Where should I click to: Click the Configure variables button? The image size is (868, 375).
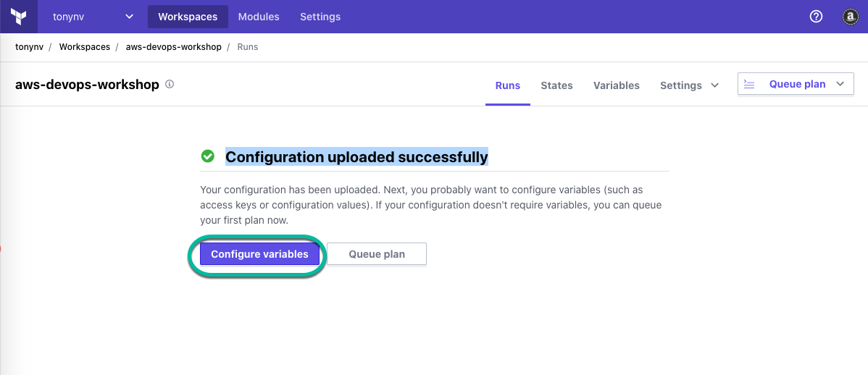[x=259, y=254]
